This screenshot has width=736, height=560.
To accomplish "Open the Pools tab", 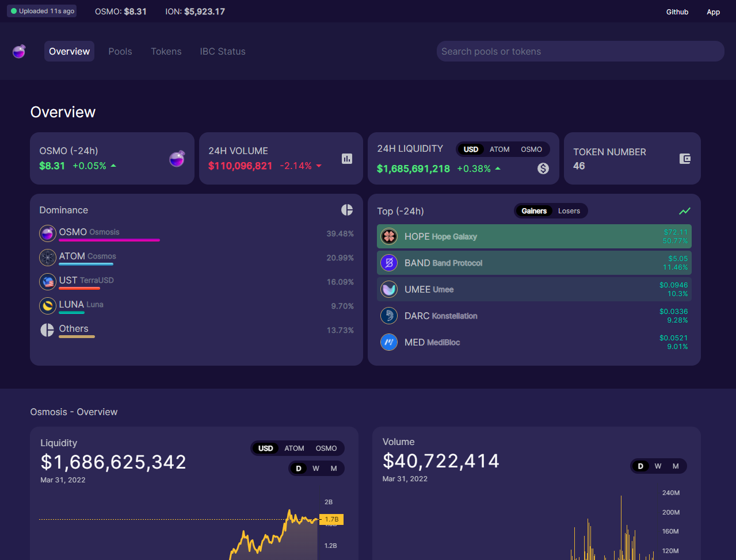I will coord(120,51).
